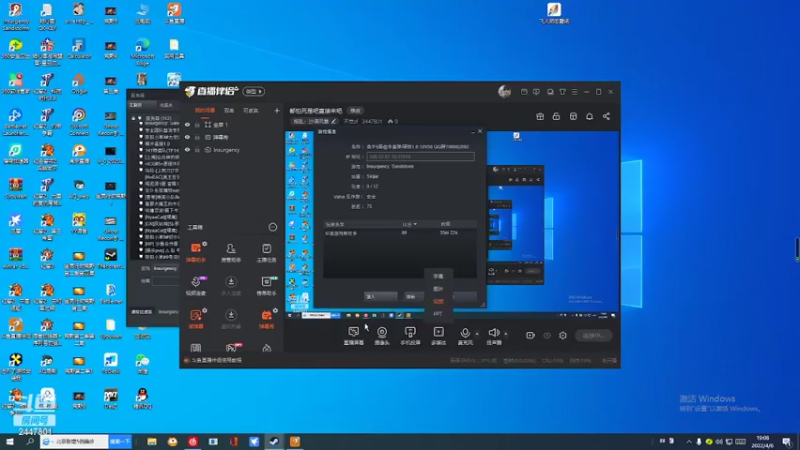This screenshot has height=450, width=800.
Task: Expand microphone options arrow
Action: [x=477, y=334]
